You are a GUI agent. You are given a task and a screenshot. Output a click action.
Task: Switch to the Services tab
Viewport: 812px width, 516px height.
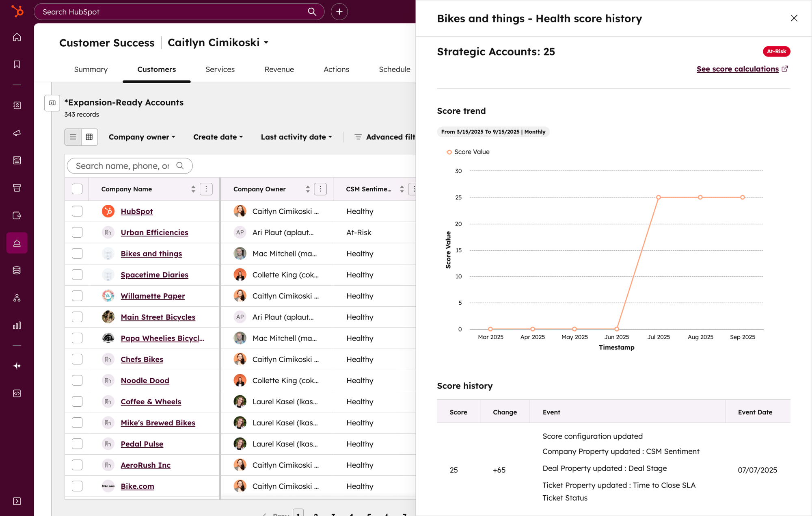click(220, 69)
